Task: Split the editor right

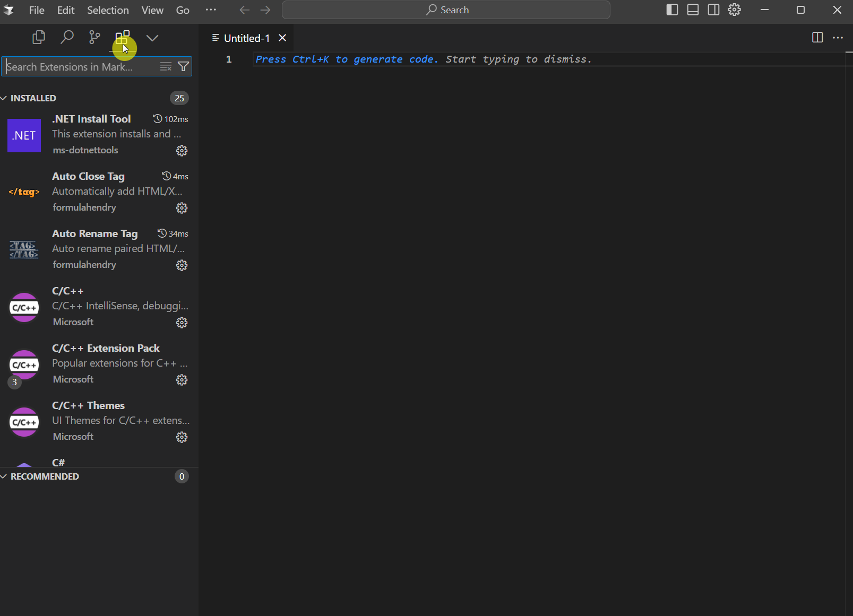Action: (x=817, y=38)
